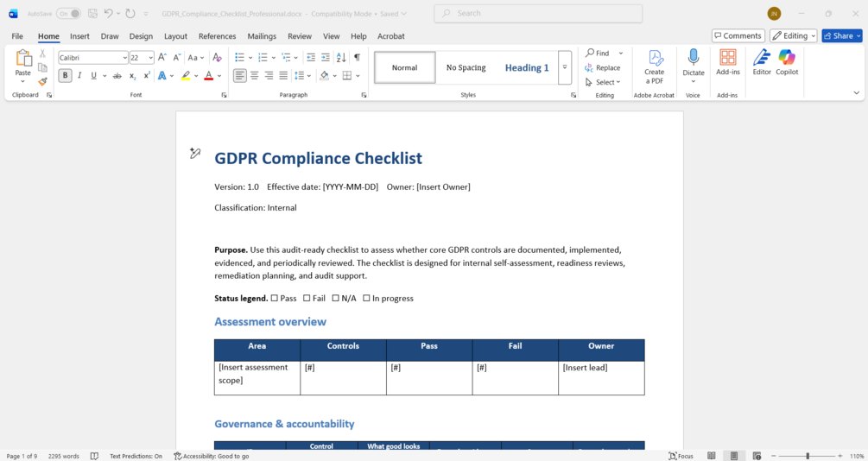The width and height of the screenshot is (868, 461).
Task: Click the Paste clipboard icon
Action: (x=23, y=58)
